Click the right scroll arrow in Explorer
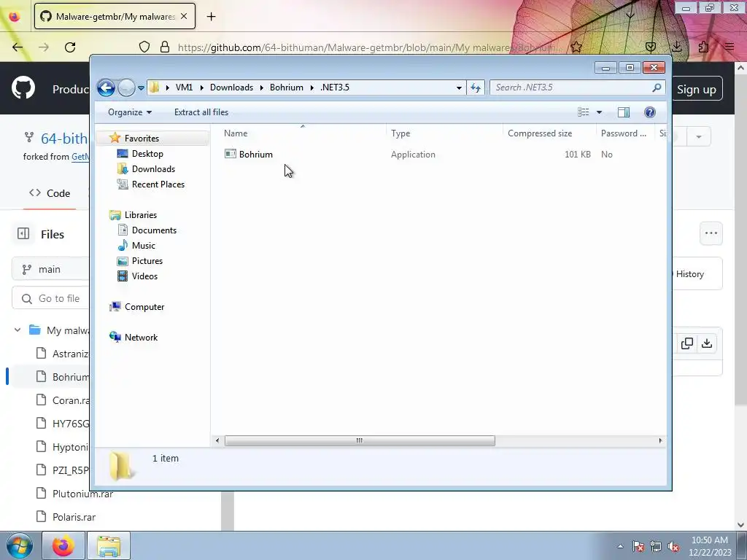Image resolution: width=747 pixels, height=560 pixels. (x=660, y=440)
